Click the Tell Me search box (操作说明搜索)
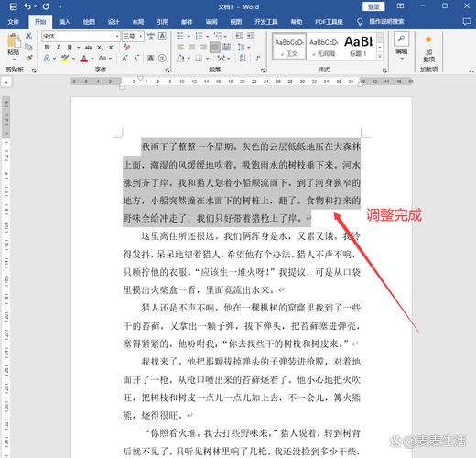The width and height of the screenshot is (476, 458). pyautogui.click(x=386, y=22)
